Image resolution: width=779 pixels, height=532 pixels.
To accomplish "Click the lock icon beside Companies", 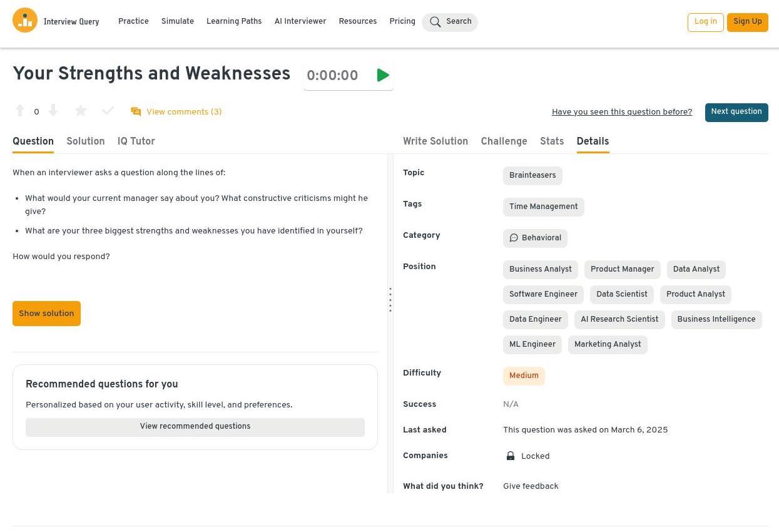I will (511, 456).
